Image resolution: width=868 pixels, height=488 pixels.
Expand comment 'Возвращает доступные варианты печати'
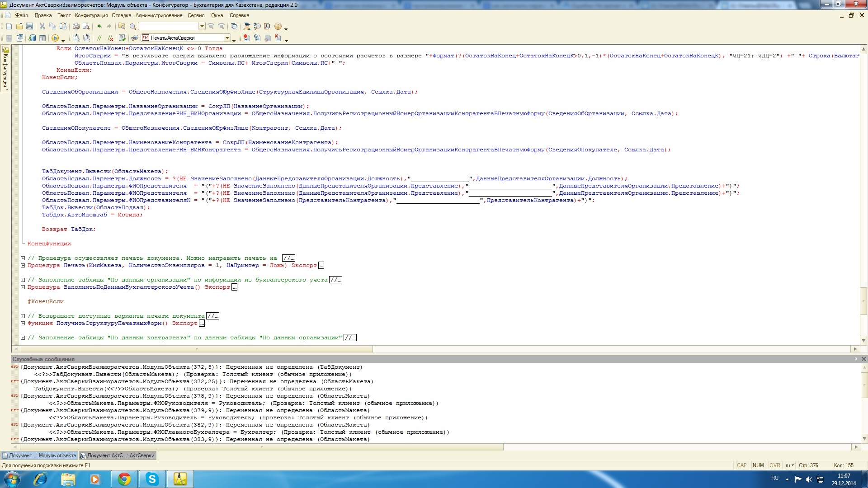point(23,316)
